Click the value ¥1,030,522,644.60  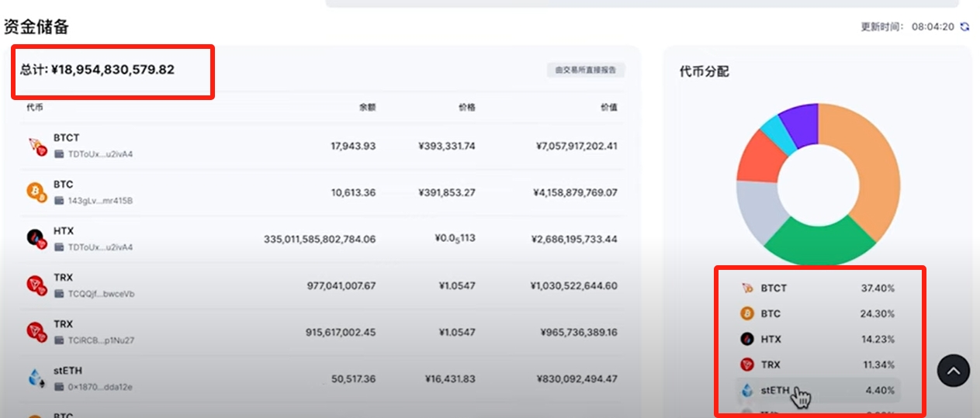click(x=574, y=285)
